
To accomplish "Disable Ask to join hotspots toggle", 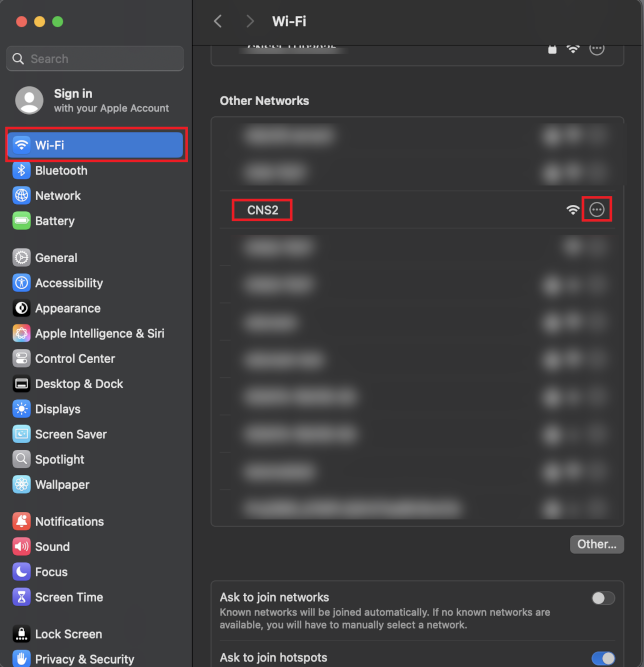I will pyautogui.click(x=603, y=658).
